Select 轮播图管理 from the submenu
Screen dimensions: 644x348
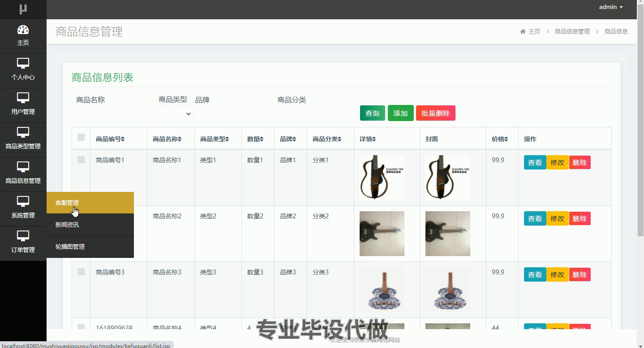tap(90, 247)
